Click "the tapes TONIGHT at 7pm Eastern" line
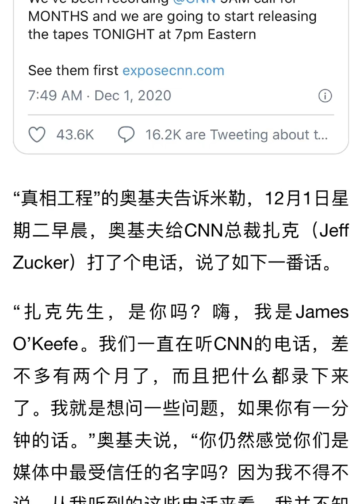This screenshot has width=360, height=504. tap(142, 35)
